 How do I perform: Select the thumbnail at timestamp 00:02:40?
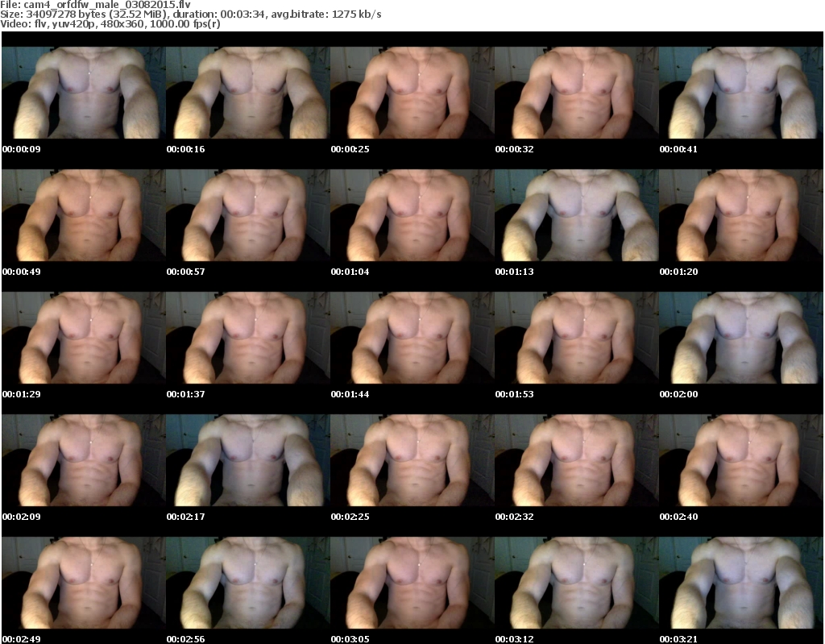pyautogui.click(x=741, y=460)
